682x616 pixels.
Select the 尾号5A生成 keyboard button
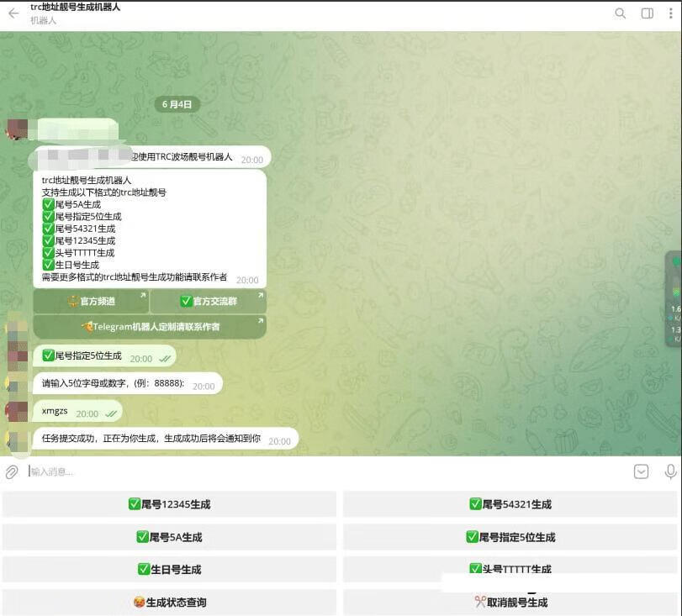click(x=169, y=537)
